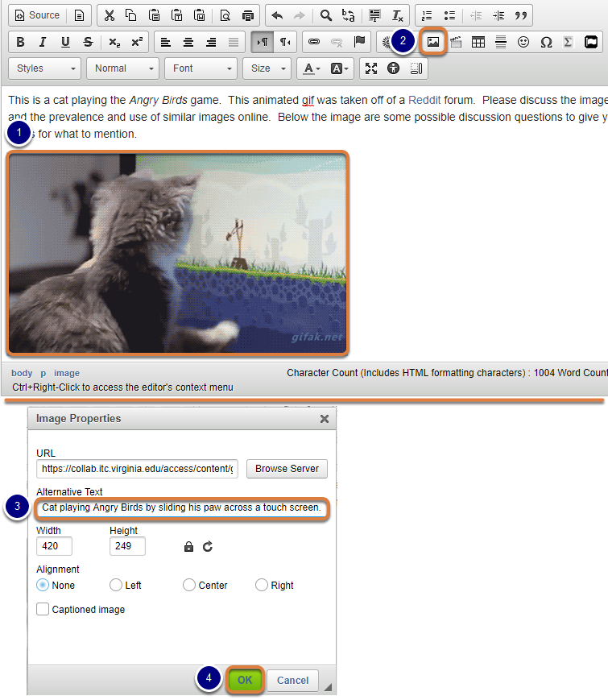608x700 pixels.
Task: Click the Browse Server button
Action: click(287, 469)
